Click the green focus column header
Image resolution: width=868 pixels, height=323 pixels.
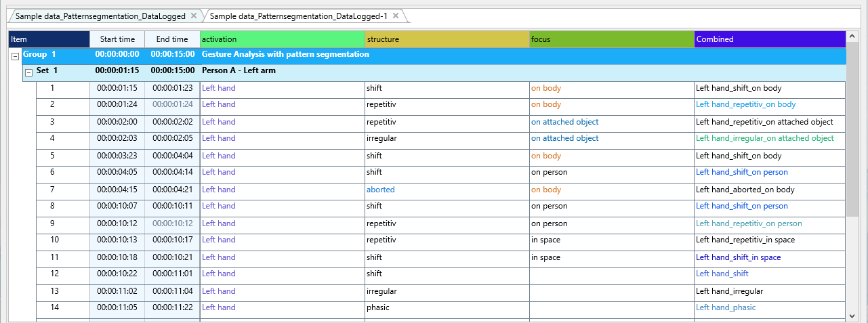point(612,39)
